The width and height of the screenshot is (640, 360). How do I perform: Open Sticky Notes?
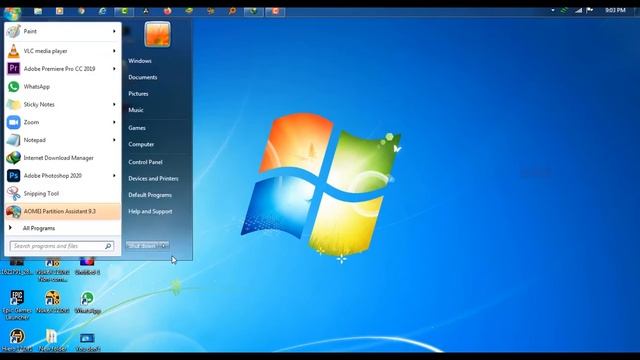click(x=62, y=104)
